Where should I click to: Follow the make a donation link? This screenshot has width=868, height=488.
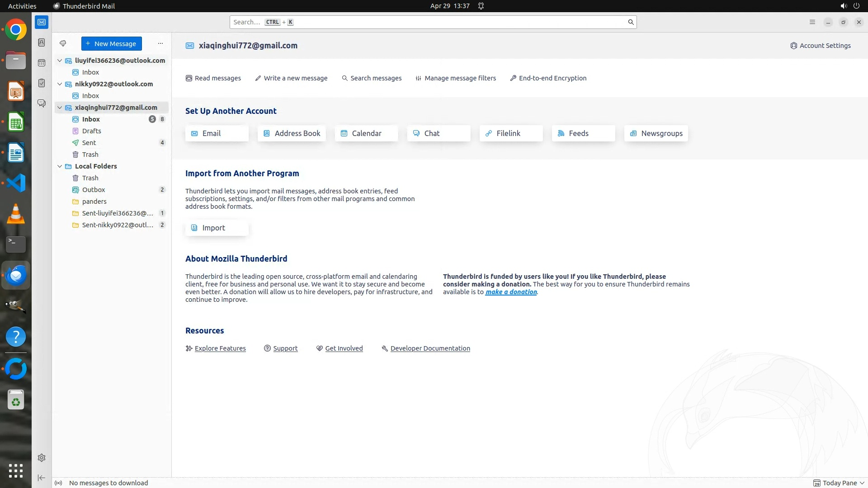(x=511, y=292)
